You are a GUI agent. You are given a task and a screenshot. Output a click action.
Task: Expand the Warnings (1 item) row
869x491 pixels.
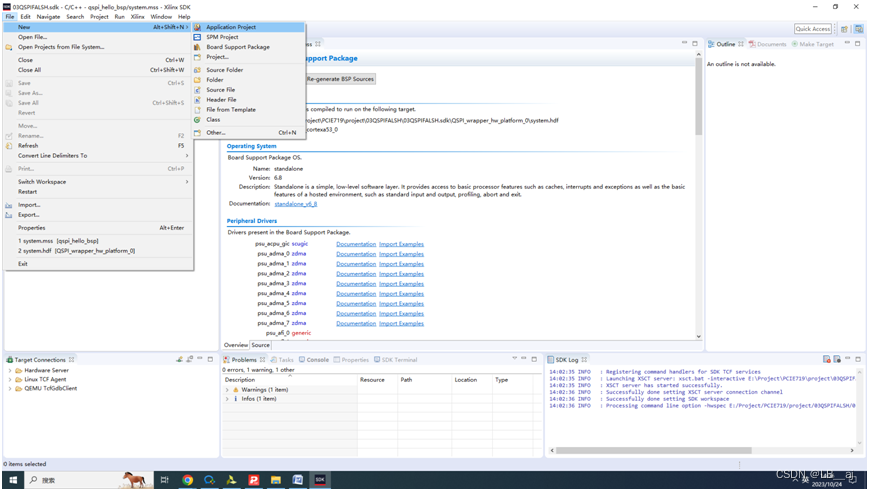(227, 390)
